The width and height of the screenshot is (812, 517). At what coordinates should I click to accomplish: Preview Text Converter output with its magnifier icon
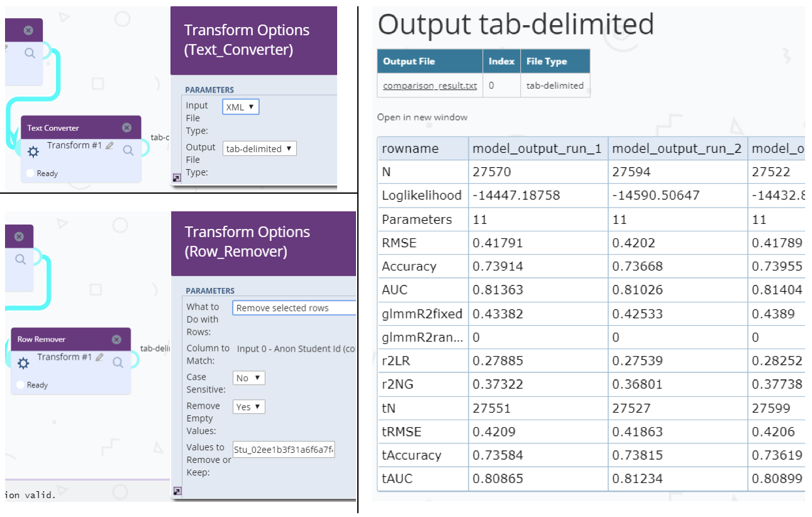click(x=128, y=150)
